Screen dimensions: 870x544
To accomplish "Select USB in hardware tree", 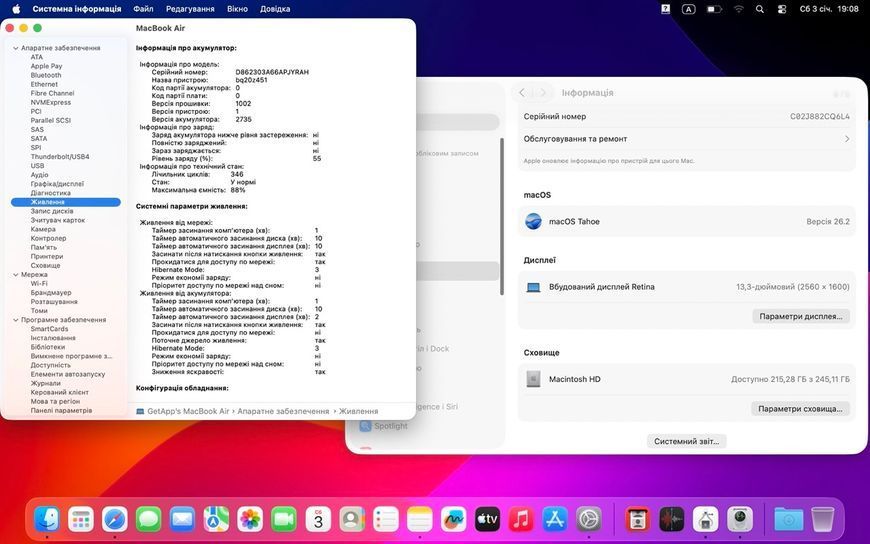I will point(37,166).
